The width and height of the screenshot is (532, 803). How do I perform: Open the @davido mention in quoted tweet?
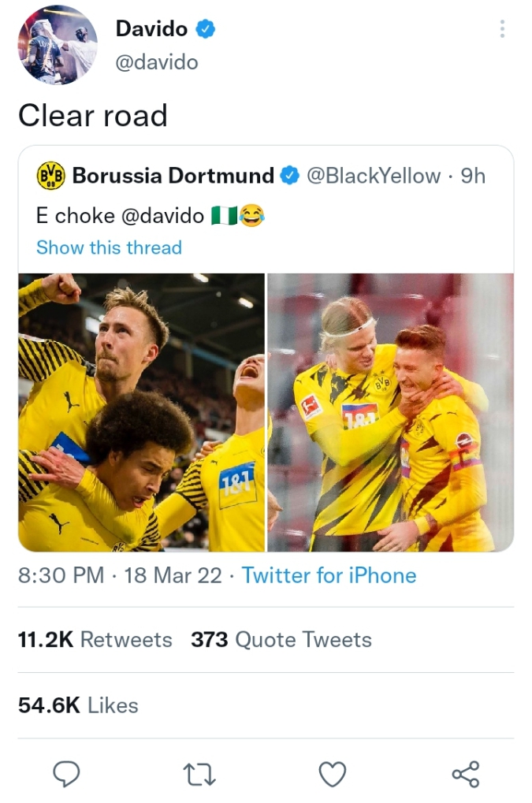pyautogui.click(x=163, y=214)
